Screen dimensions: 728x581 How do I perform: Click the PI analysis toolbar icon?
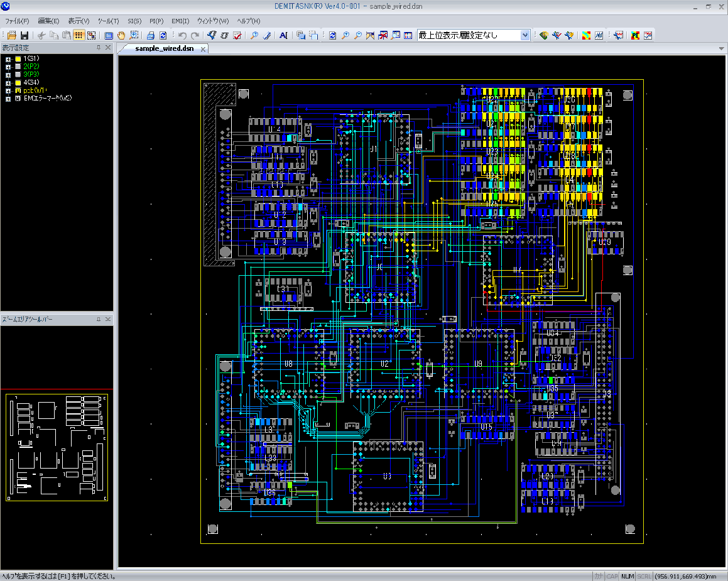pyautogui.click(x=635, y=35)
